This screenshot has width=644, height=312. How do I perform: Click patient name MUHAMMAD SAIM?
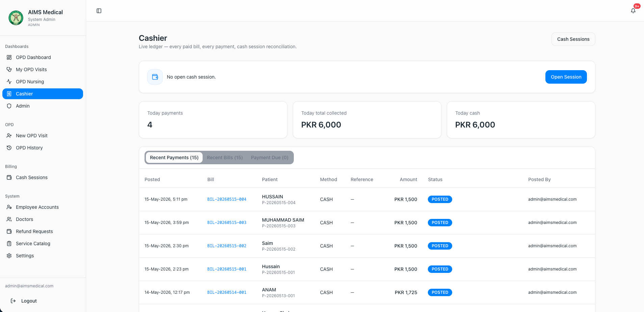pyautogui.click(x=283, y=220)
